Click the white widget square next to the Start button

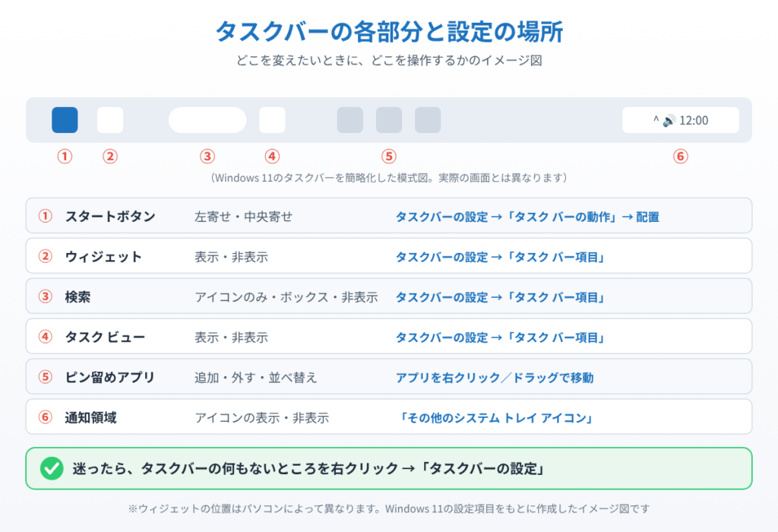110,120
